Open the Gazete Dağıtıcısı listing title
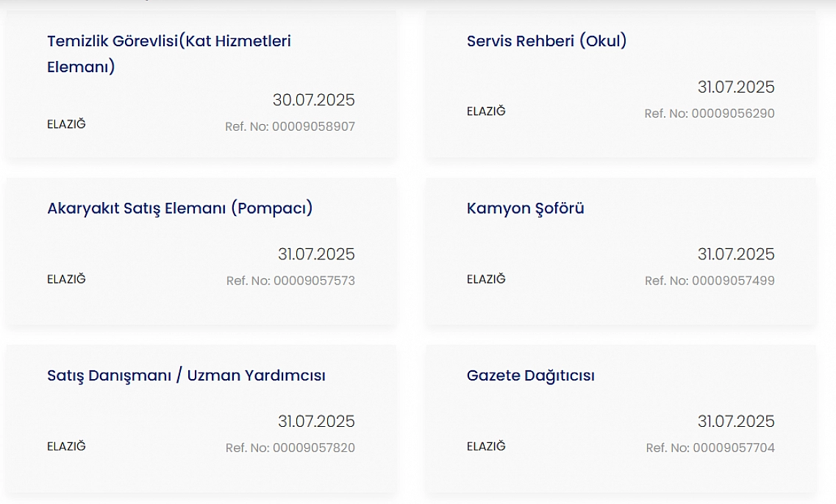 [531, 375]
